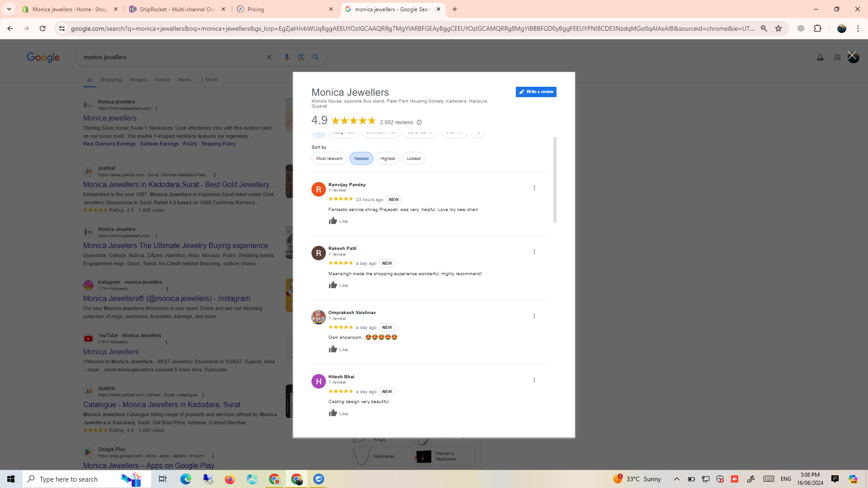Viewport: 868px width, 488px height.
Task: Open options menu for Omprakash Vaishnav's review
Action: 534,316
